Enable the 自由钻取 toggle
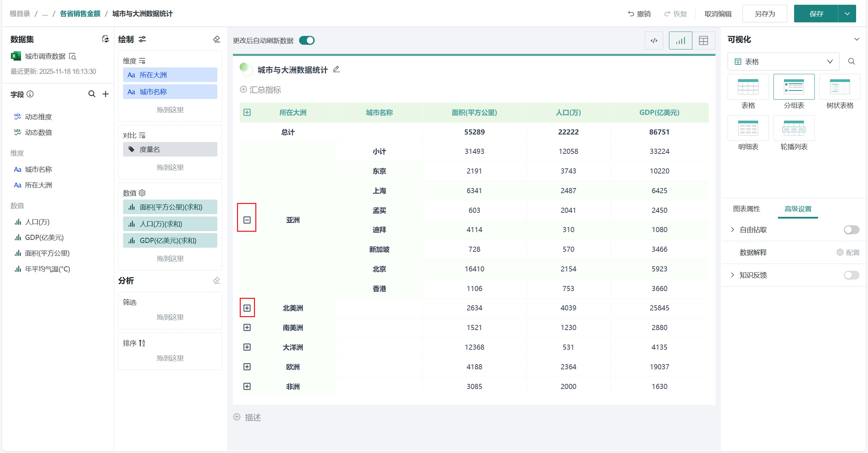Viewport: 868px width, 453px height. [851, 230]
